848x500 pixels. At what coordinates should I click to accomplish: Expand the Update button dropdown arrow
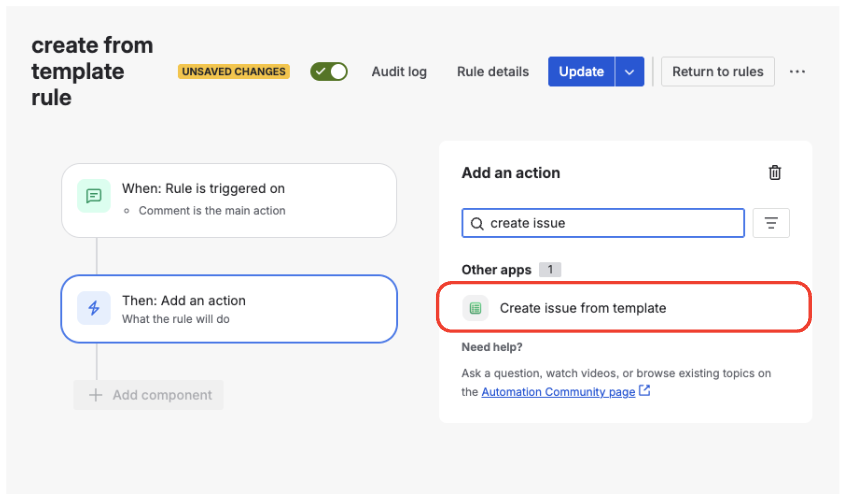(x=629, y=72)
